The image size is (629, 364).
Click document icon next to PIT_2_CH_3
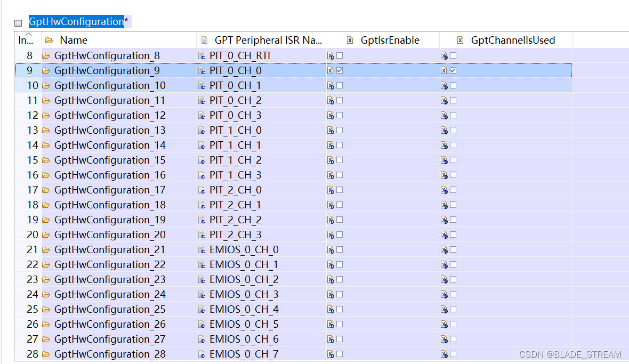(202, 234)
